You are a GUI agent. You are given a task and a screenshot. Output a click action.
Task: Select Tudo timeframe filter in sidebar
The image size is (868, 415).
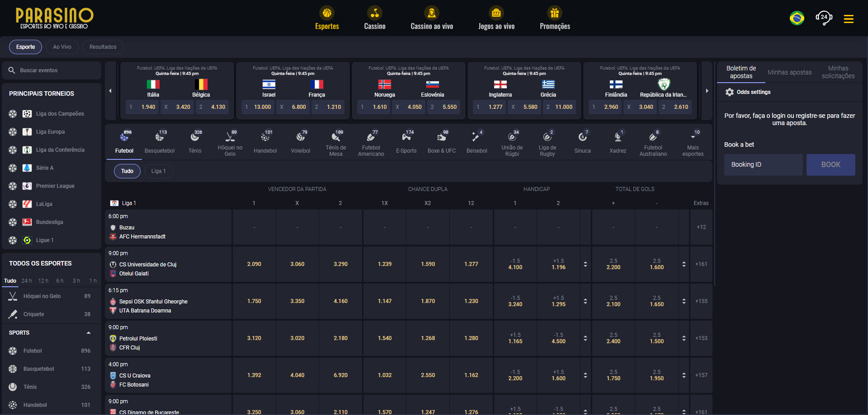tap(10, 281)
